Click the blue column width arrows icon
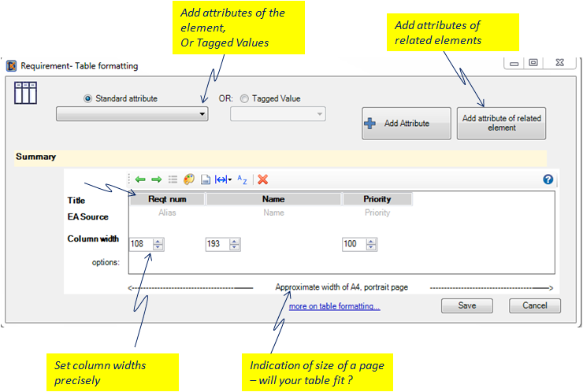 tap(221, 179)
